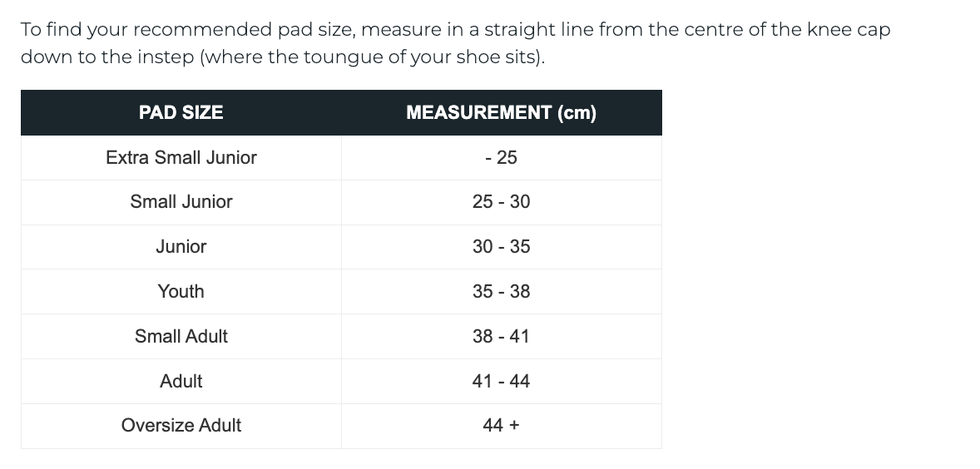Image resolution: width=980 pixels, height=469 pixels.
Task: Click the Oversize Adult row label
Action: [x=181, y=426]
